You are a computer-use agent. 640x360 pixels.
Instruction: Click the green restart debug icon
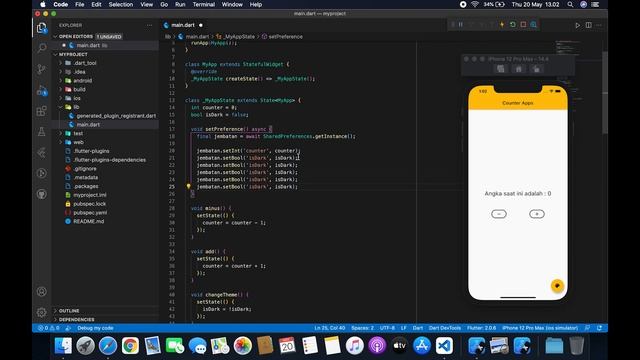[513, 24]
